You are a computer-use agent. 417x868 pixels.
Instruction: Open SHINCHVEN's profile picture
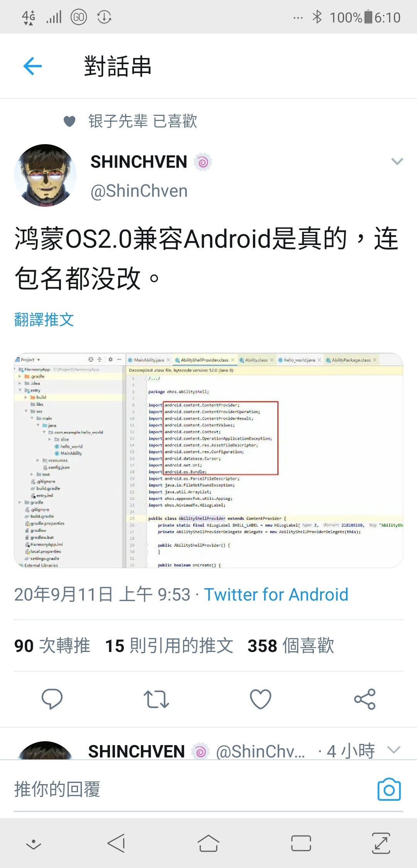45,175
